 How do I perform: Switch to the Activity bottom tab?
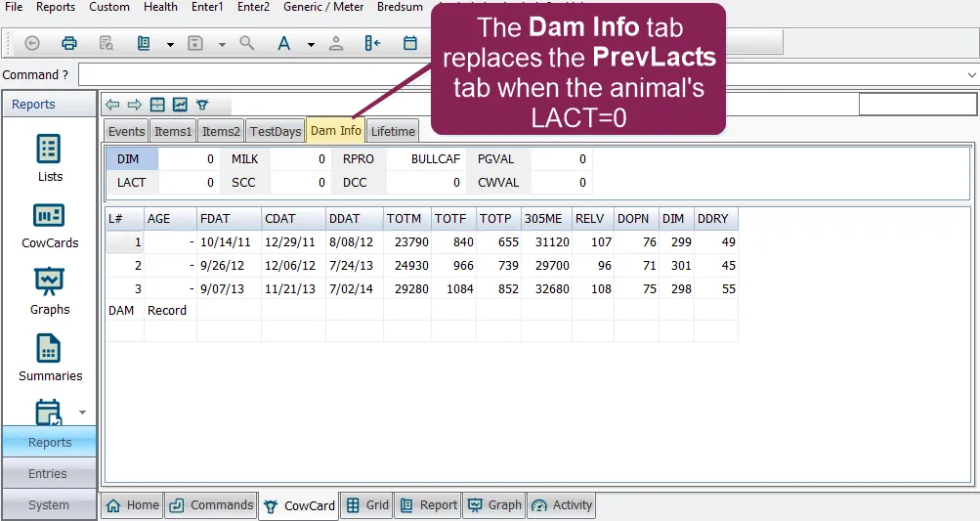pyautogui.click(x=561, y=505)
